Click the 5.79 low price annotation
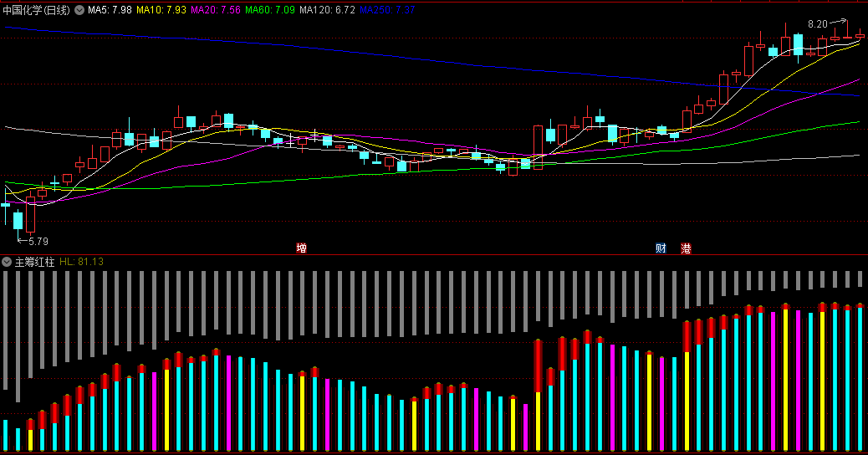 pos(38,242)
